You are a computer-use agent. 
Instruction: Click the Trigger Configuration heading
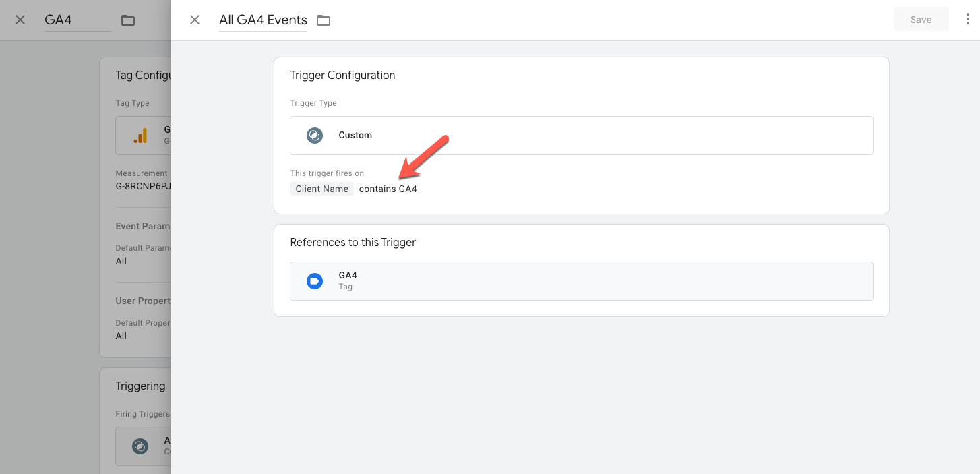(342, 75)
